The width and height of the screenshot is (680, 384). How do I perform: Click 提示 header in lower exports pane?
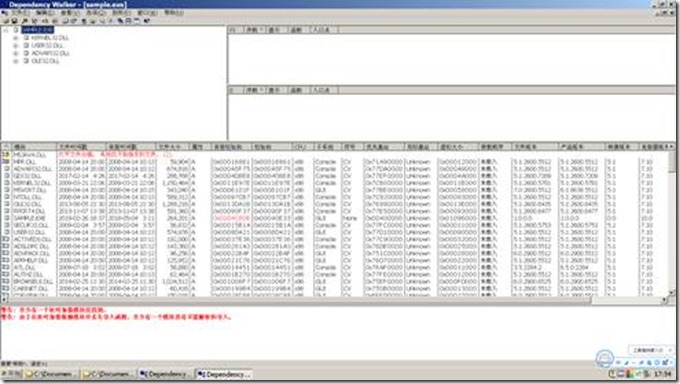(x=276, y=90)
